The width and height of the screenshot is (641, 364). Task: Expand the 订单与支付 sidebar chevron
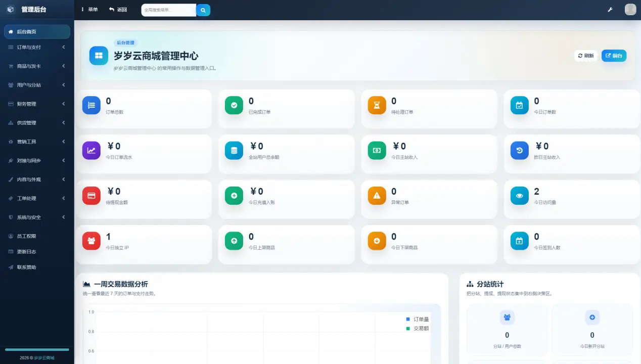64,47
